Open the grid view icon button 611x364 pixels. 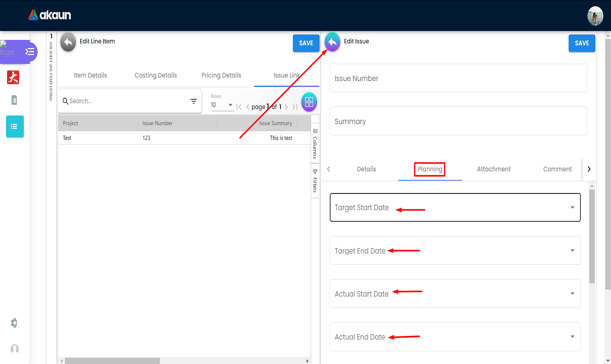pos(309,102)
